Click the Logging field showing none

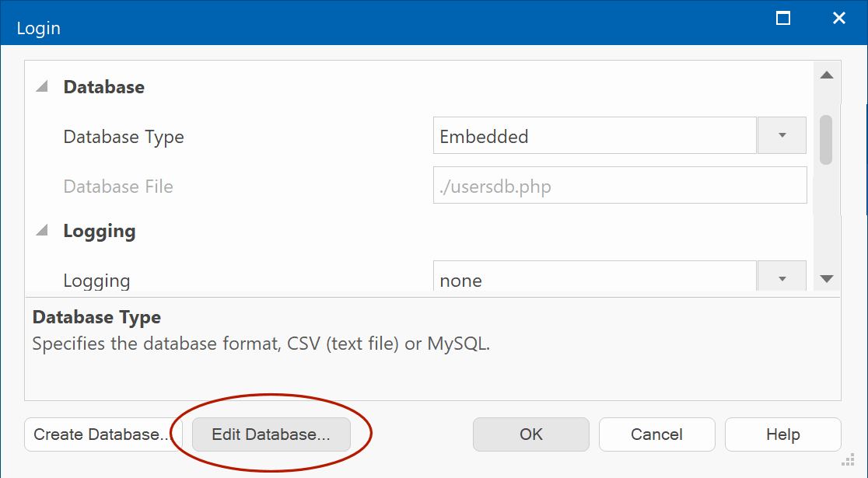click(x=594, y=279)
